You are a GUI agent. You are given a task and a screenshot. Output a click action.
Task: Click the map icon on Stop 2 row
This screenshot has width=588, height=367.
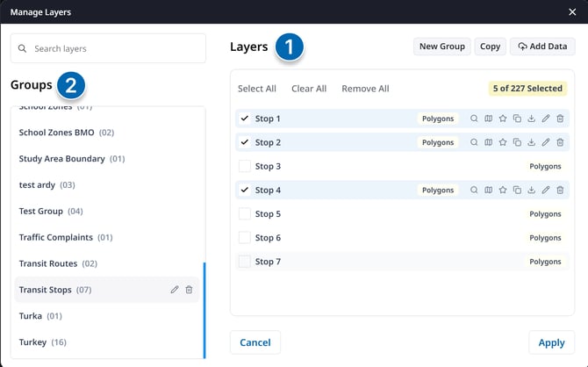coord(489,142)
